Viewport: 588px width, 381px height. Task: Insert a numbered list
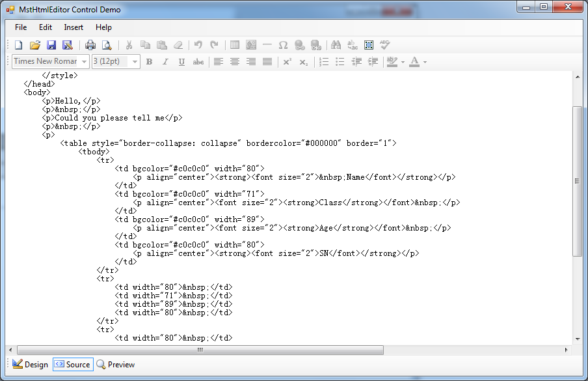324,62
